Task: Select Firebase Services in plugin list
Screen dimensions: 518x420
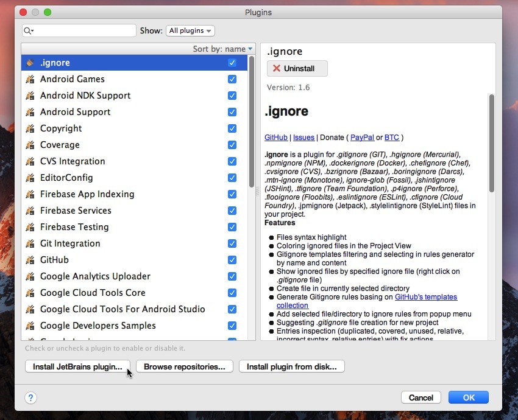Action: coord(134,211)
